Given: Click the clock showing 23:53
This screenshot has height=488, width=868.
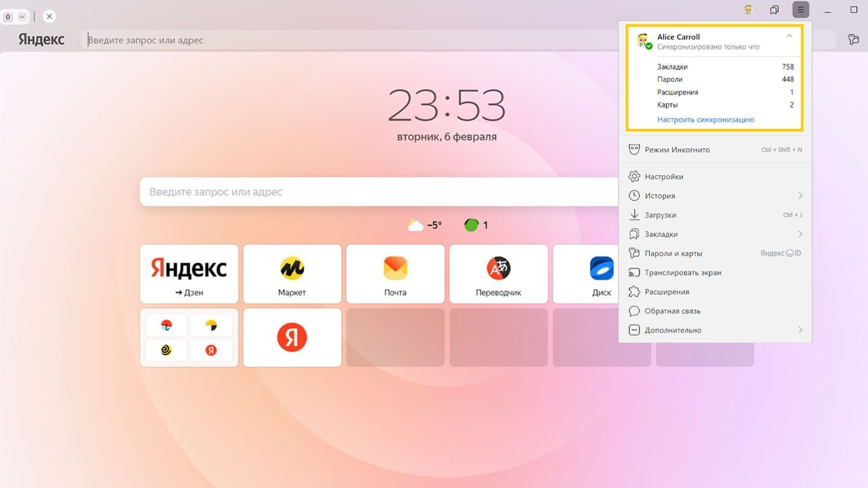Looking at the screenshot, I should (446, 105).
